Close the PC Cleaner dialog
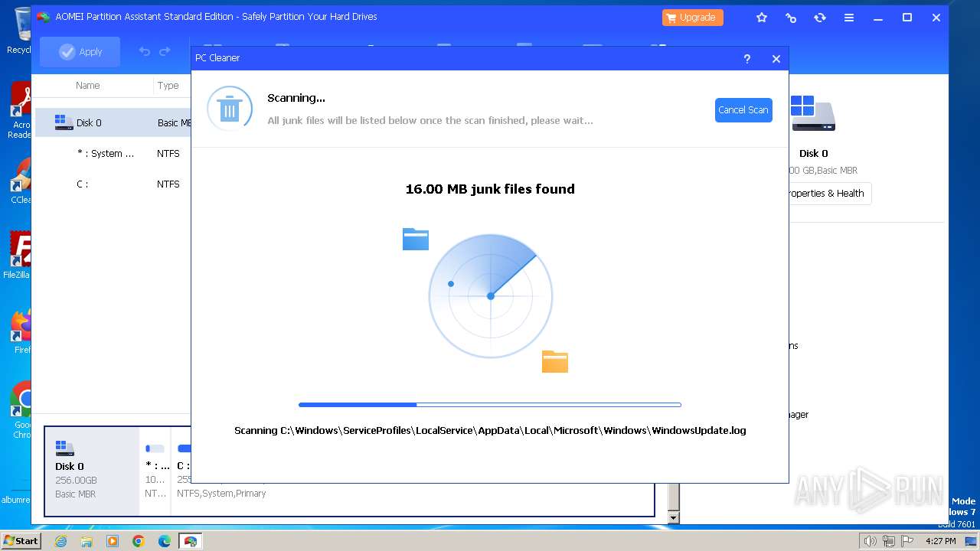 pos(776,59)
